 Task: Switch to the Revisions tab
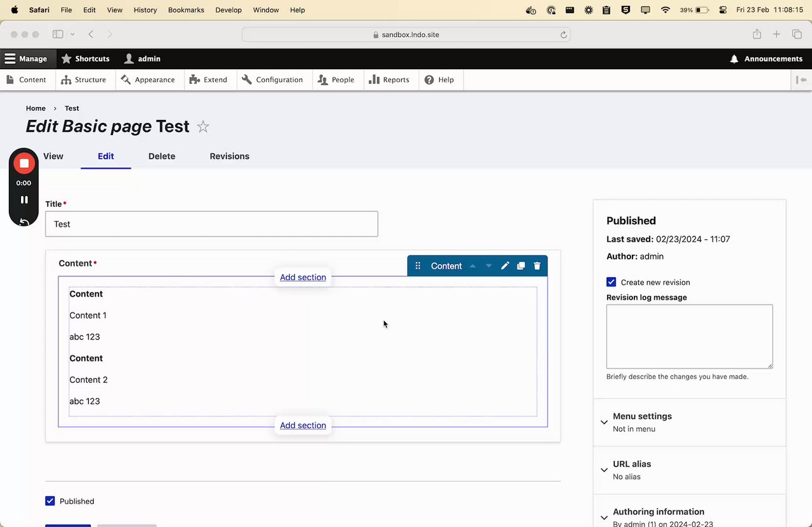[229, 156]
